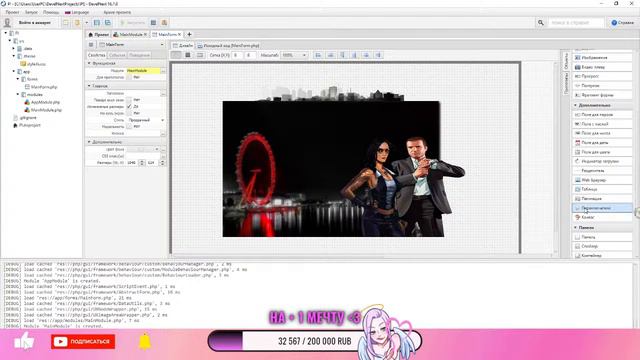The width and height of the screenshot is (640, 360).
Task: Choose the Canvas (Канвас) component
Action: [602, 218]
